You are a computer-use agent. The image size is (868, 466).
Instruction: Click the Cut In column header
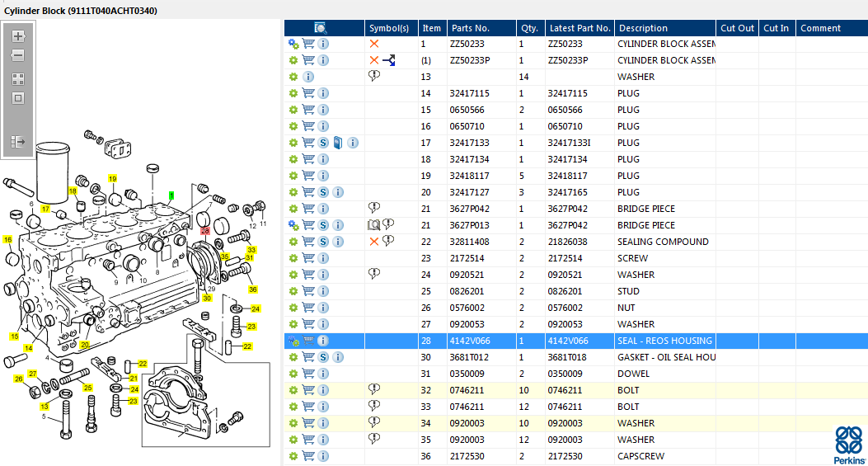coord(777,28)
